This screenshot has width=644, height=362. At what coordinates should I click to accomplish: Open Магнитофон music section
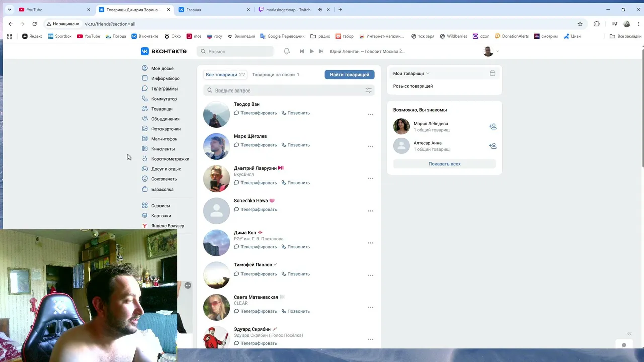tap(159, 139)
